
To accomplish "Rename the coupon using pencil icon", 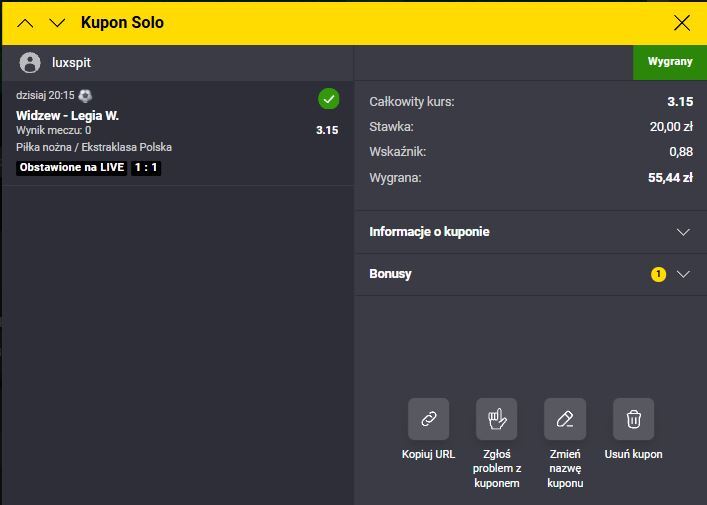I will pos(565,419).
